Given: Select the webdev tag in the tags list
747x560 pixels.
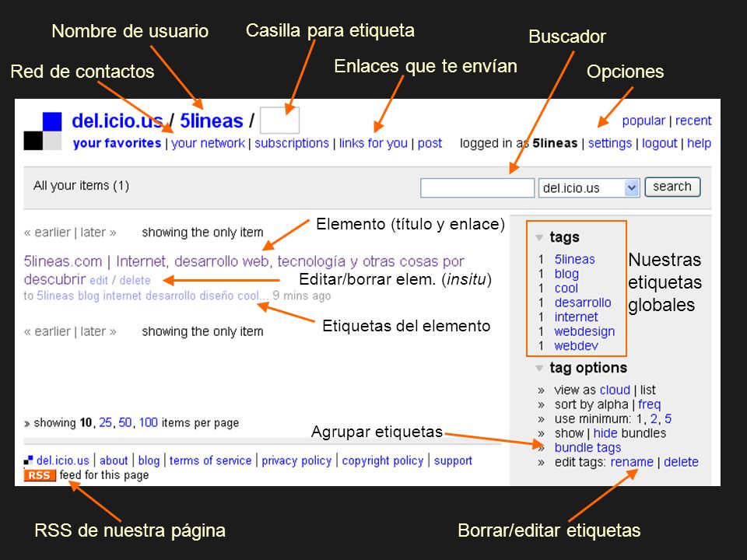Looking at the screenshot, I should pyautogui.click(x=576, y=345).
